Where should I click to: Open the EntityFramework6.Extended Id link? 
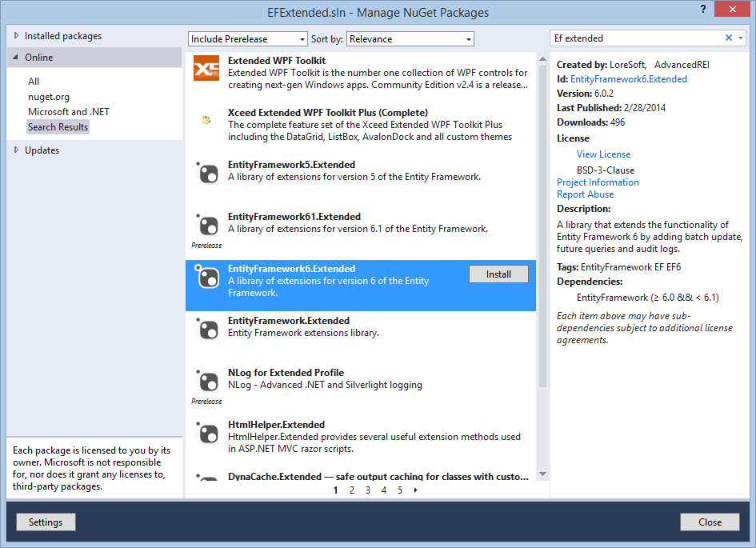click(629, 79)
